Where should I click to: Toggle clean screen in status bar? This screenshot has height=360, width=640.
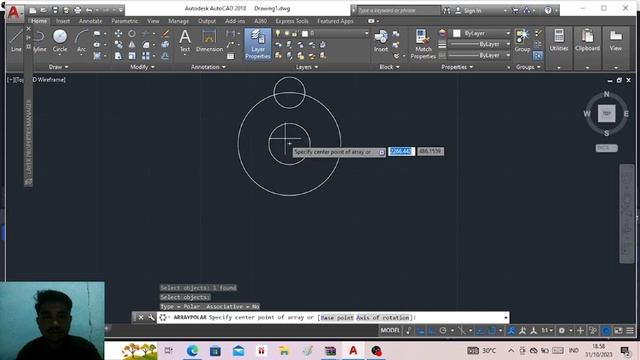point(619,331)
